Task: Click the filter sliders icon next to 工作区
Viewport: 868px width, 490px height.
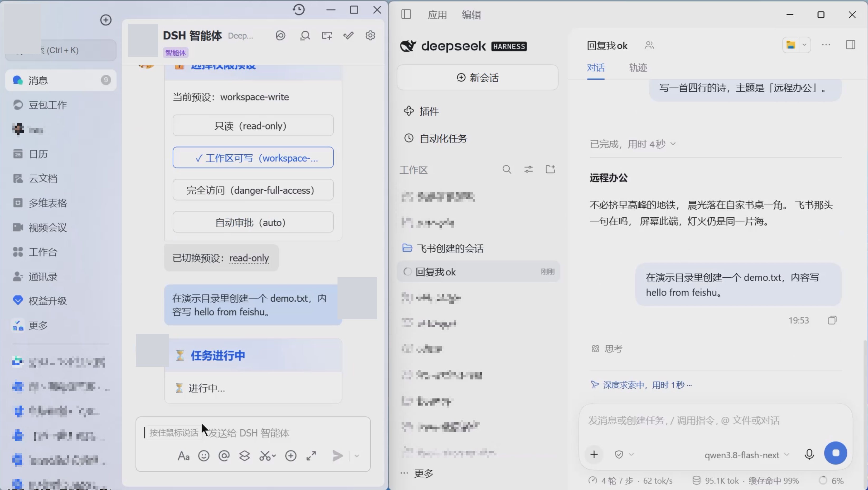Action: coord(528,169)
